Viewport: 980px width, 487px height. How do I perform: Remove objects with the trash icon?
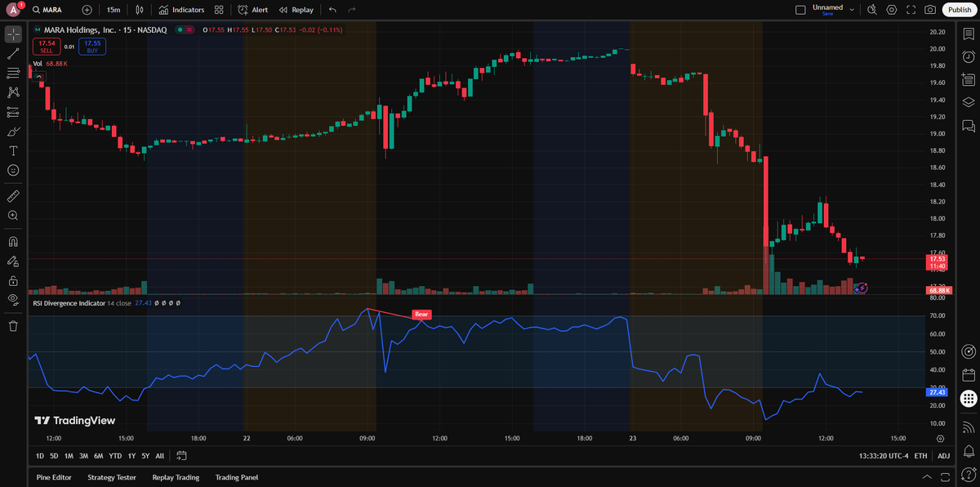coord(13,326)
